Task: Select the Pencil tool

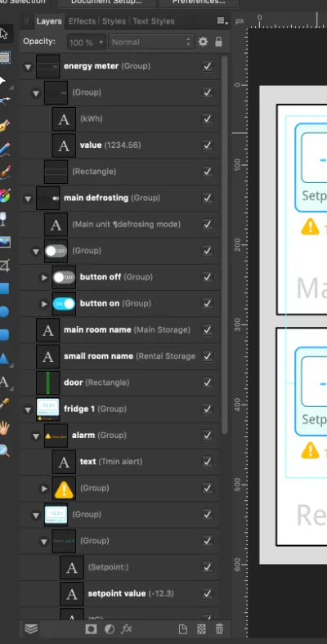Action: point(4,149)
